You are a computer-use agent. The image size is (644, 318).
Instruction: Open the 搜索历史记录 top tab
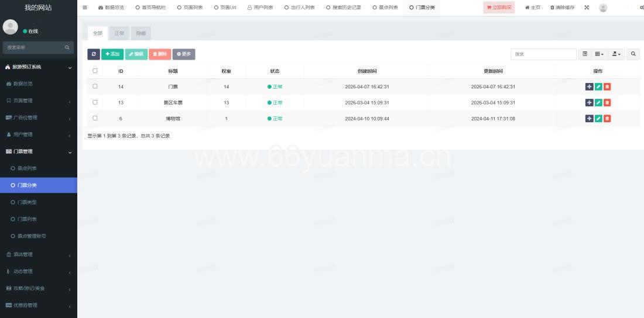pos(344,8)
